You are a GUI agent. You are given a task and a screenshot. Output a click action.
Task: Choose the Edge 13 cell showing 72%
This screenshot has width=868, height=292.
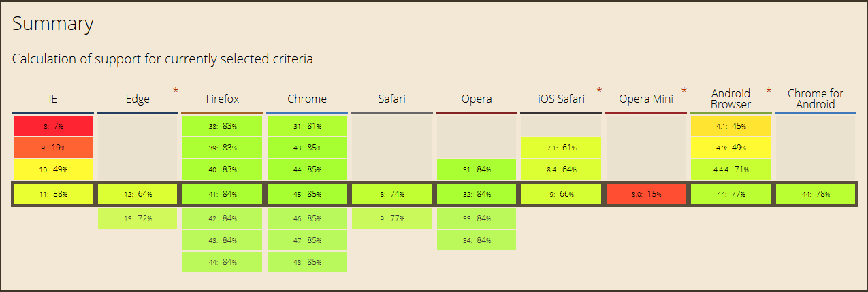coord(138,218)
